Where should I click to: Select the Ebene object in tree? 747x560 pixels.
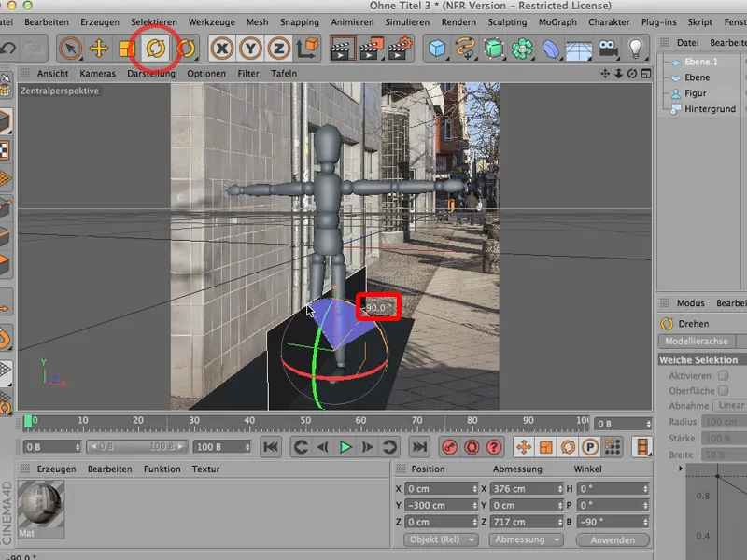pos(697,77)
